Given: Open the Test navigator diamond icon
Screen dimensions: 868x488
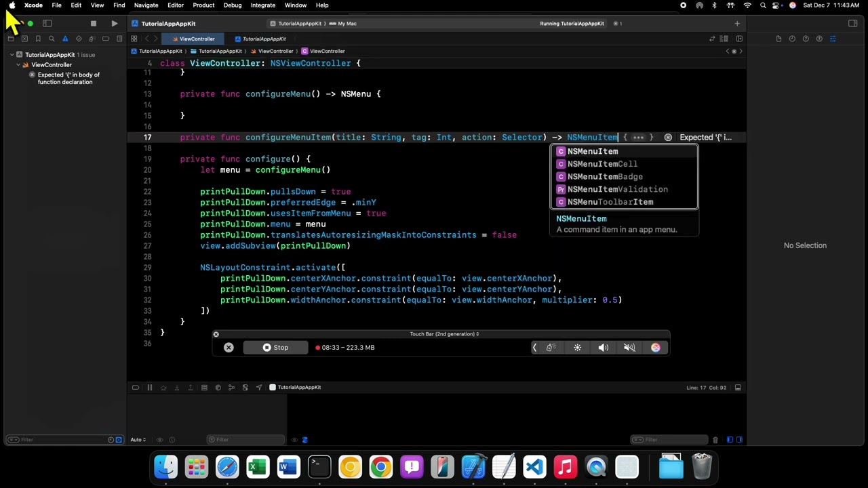Looking at the screenshot, I should (79, 39).
